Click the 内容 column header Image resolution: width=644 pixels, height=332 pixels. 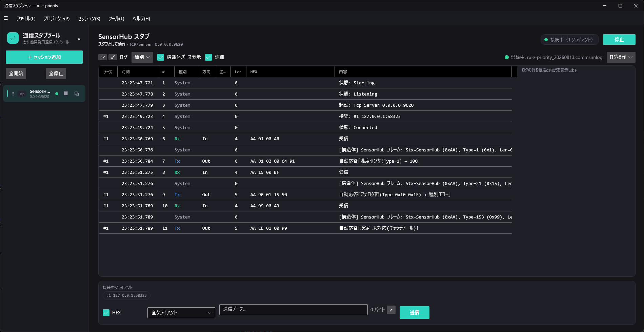click(x=423, y=72)
